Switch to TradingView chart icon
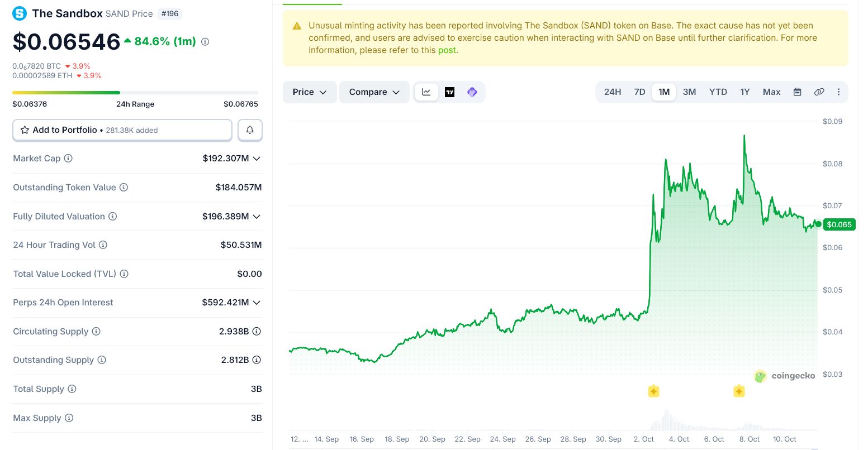 449,92
